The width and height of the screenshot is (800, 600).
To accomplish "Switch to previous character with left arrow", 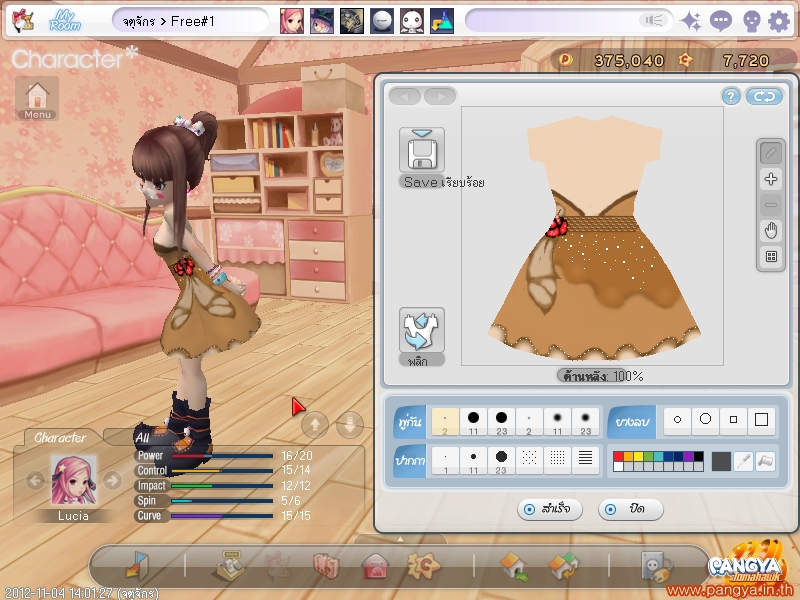I will click(35, 480).
